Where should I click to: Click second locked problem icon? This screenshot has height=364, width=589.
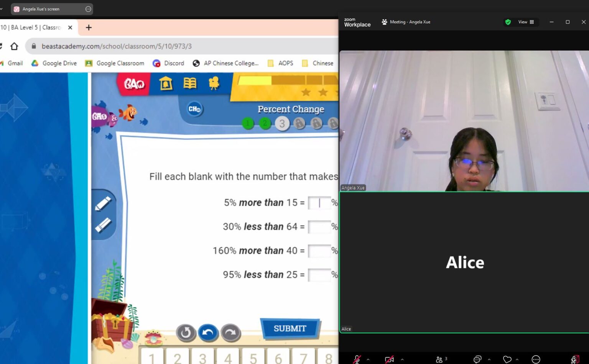(x=316, y=123)
